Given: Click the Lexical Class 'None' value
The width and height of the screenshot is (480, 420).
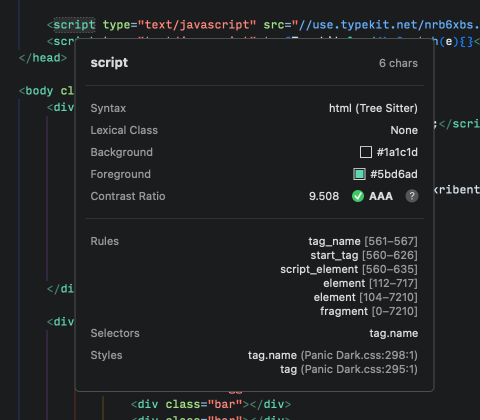Looking at the screenshot, I should pyautogui.click(x=404, y=130).
